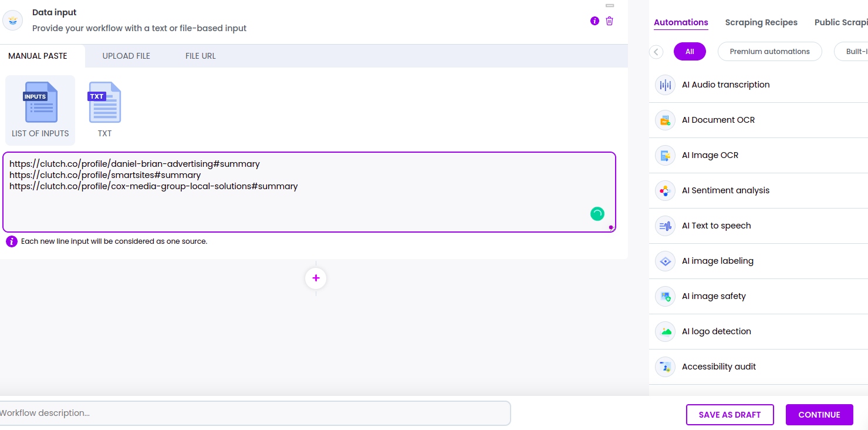Screen dimensions: 868x430
Task: Click the daniel-brian-advertising URL line
Action: 134,164
